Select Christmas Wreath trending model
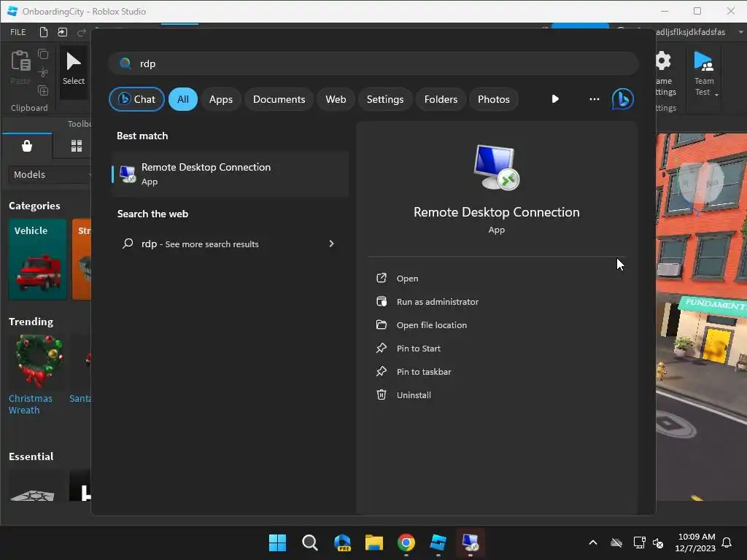Screen dimensions: 747x560 39,361
